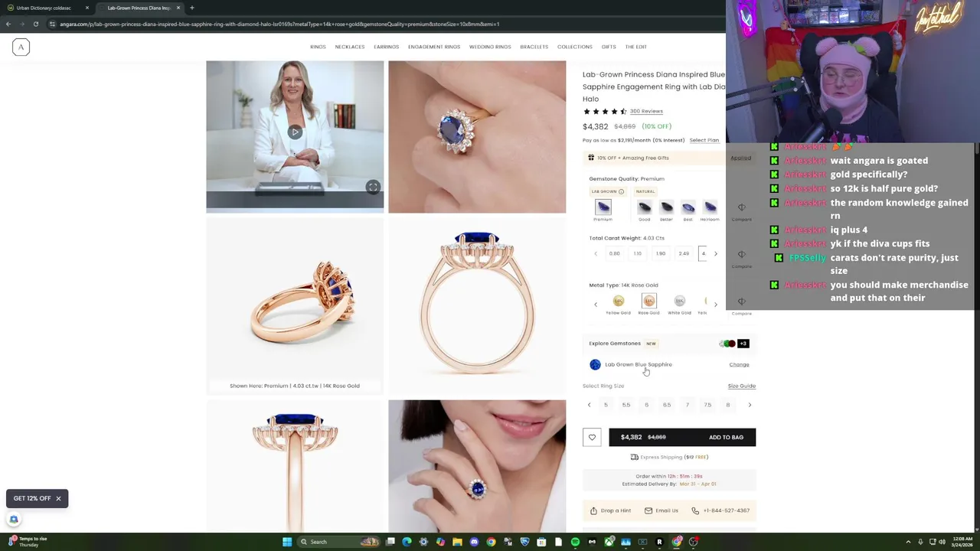Play the product video with the play icon

coord(295,132)
